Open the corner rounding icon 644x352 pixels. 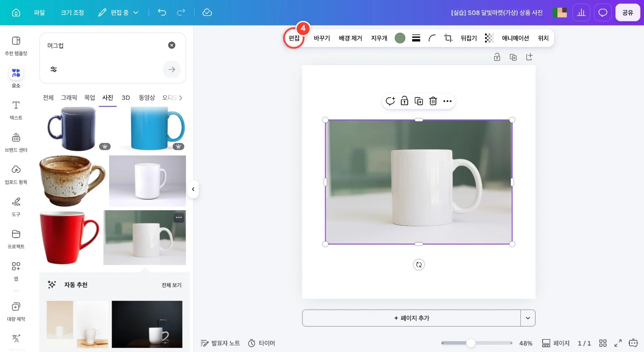click(432, 38)
